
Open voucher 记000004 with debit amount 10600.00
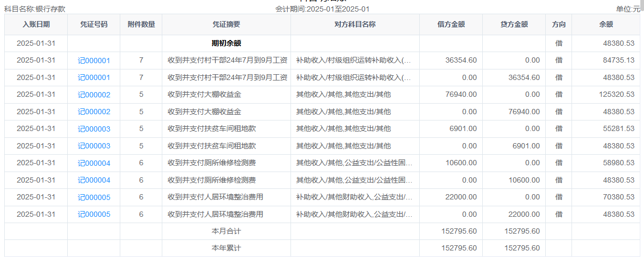click(94, 163)
